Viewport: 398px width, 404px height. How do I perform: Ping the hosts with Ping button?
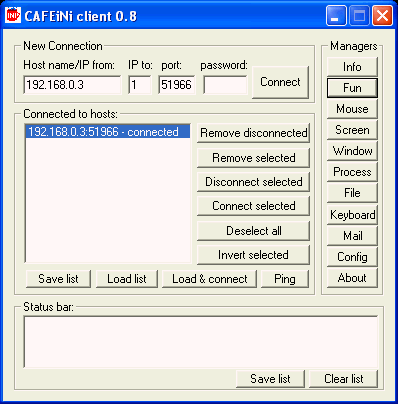[285, 279]
